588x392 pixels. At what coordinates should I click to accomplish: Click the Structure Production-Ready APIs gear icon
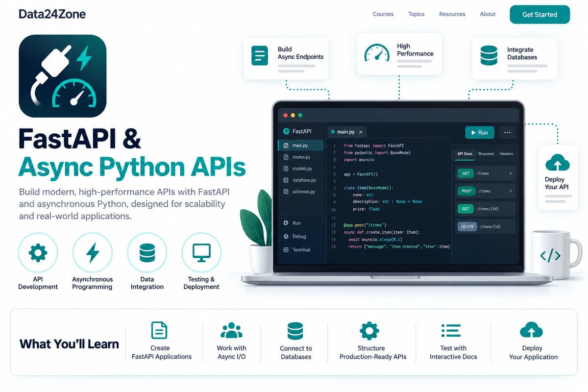[369, 331]
